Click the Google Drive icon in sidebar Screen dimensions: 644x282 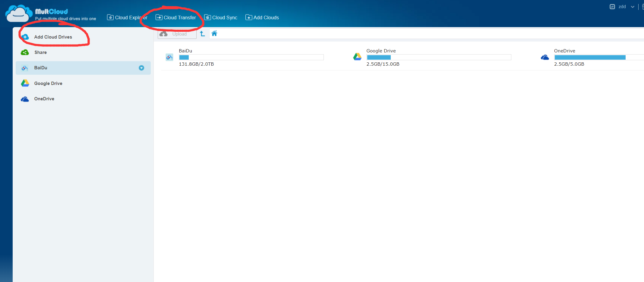[25, 83]
